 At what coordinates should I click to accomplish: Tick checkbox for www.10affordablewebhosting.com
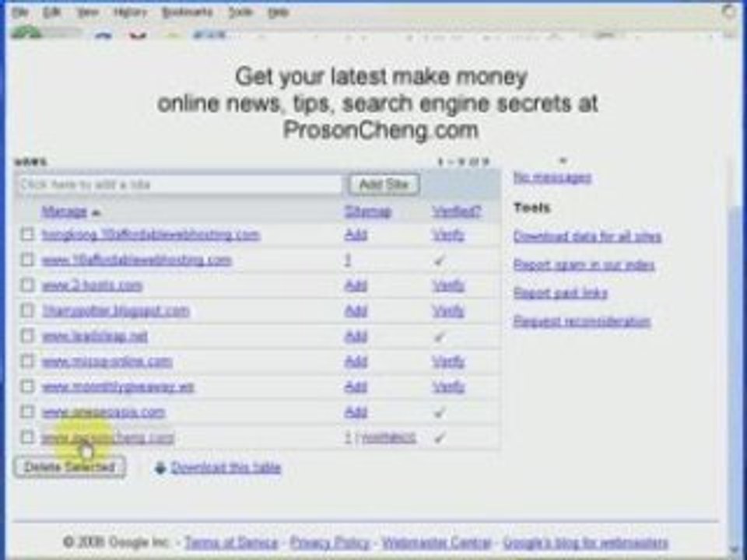(27, 260)
